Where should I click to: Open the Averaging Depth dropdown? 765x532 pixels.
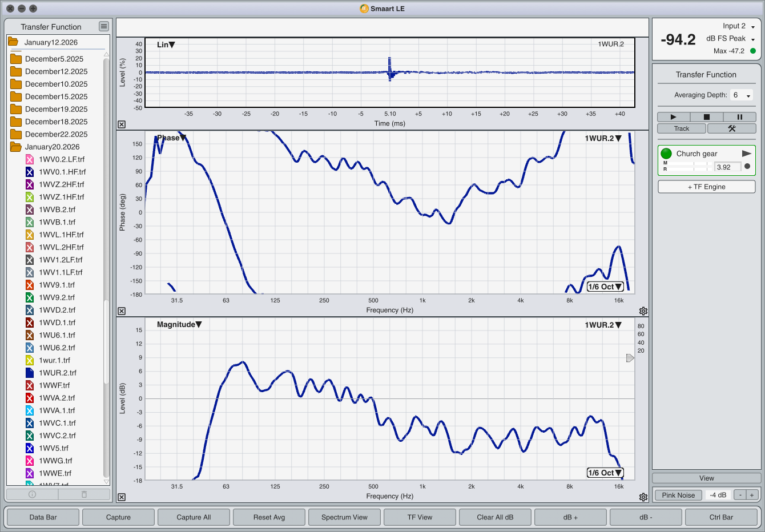742,95
